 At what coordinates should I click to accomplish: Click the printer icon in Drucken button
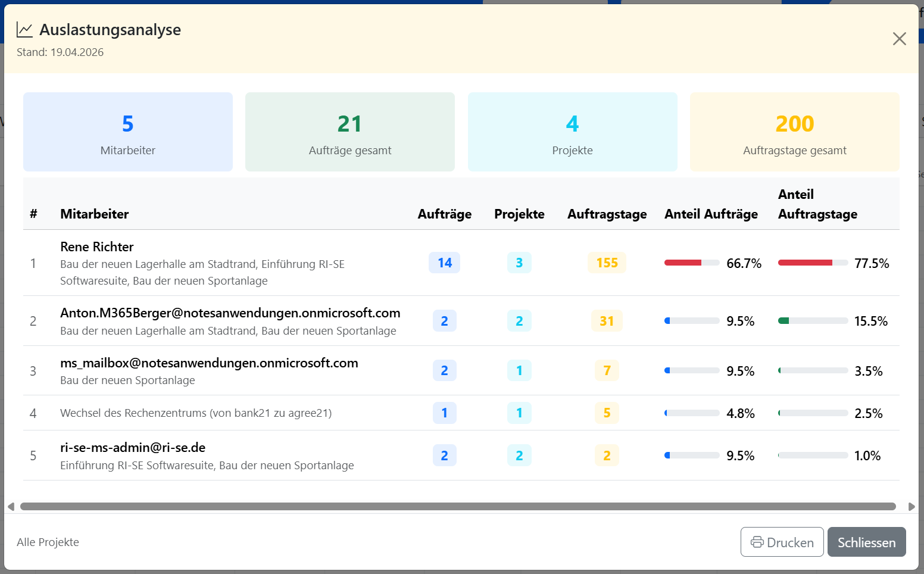[x=757, y=542]
